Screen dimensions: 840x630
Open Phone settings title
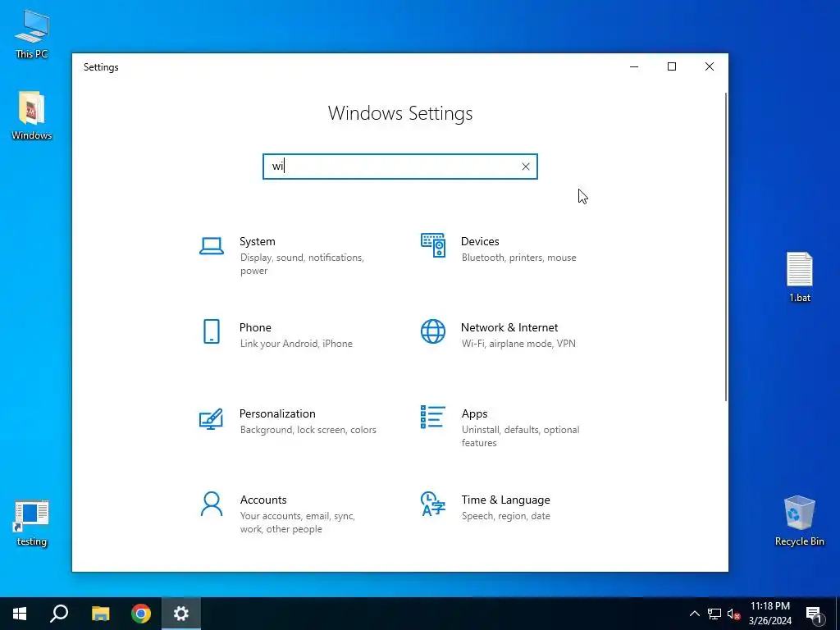coord(255,328)
